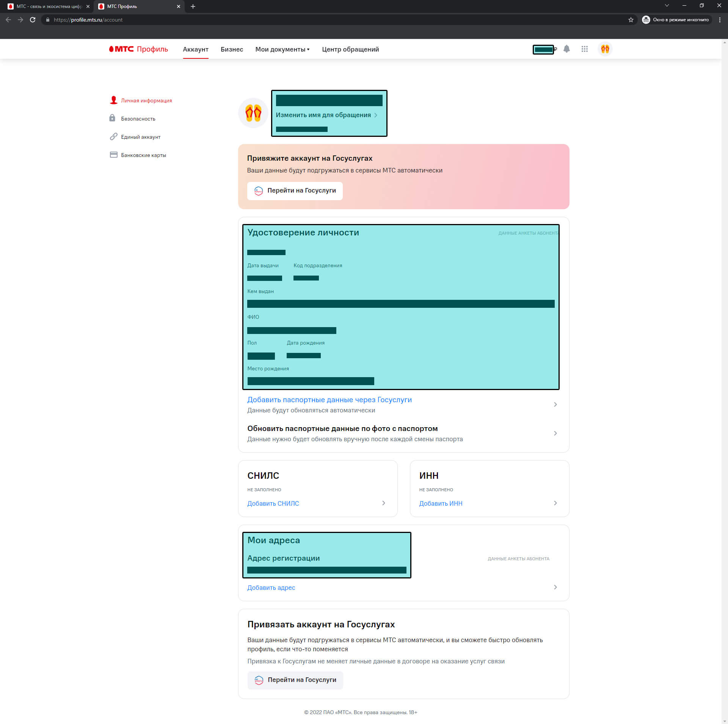Open the Банковские карты section with the card icon

[x=113, y=155]
